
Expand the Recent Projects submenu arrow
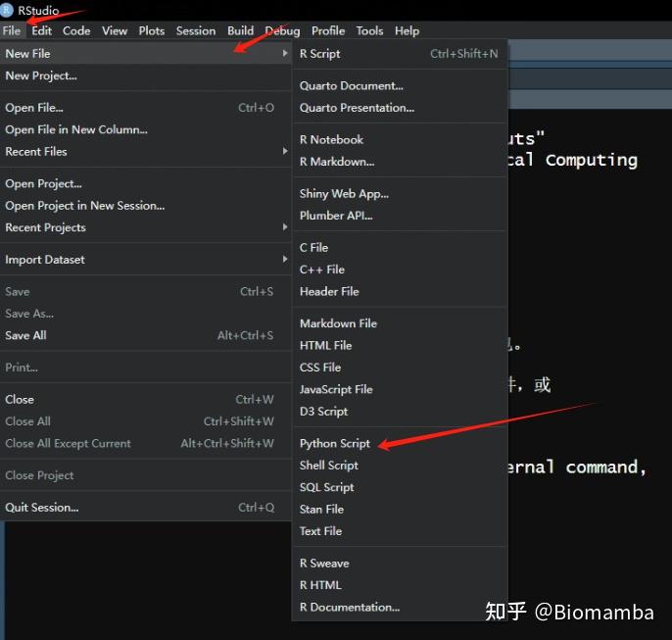pos(284,227)
